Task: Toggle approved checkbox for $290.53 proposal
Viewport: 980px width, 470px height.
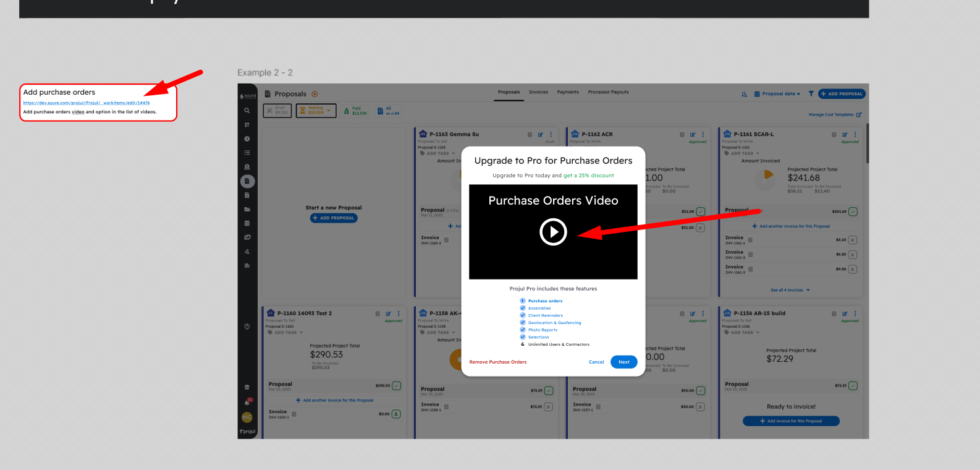Action: [397, 386]
